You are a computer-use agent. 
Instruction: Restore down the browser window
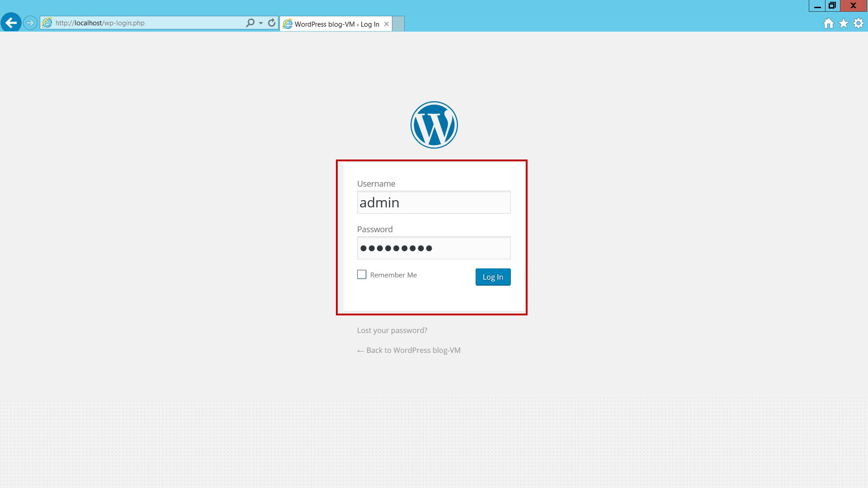(832, 6)
